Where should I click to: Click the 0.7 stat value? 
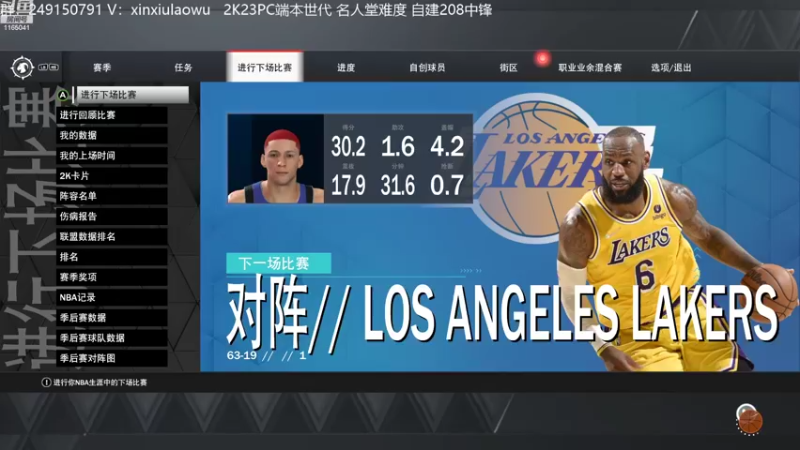pos(447,185)
